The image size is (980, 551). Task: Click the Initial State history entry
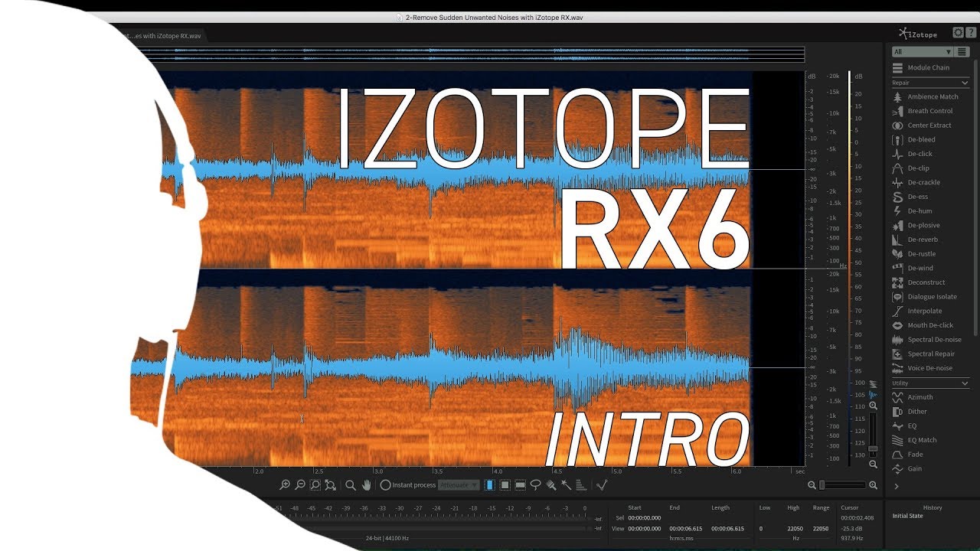point(907,516)
